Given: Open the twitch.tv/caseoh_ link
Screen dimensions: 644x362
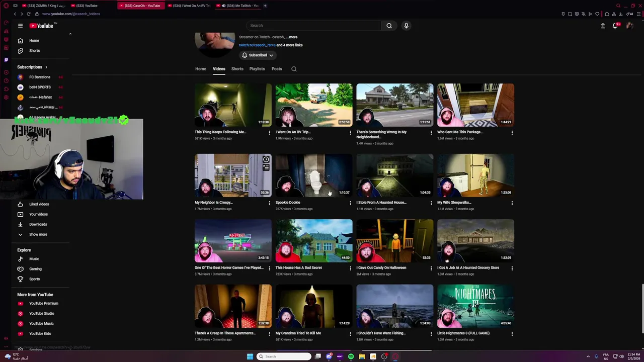Looking at the screenshot, I should 257,45.
